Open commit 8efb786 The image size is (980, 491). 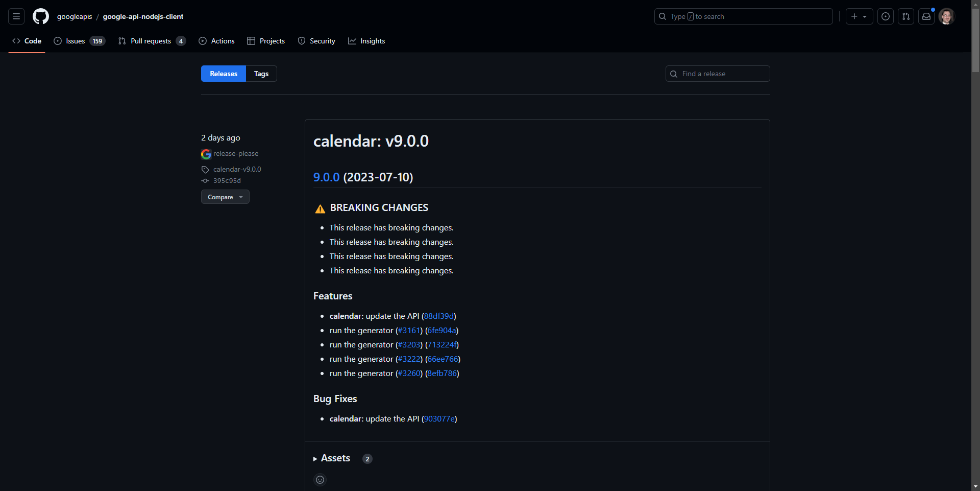(442, 373)
